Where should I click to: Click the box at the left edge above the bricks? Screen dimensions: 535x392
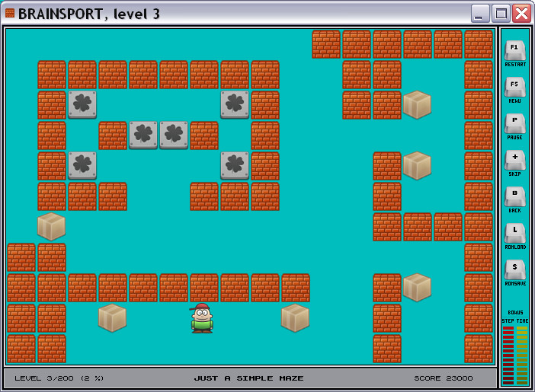tap(51, 226)
